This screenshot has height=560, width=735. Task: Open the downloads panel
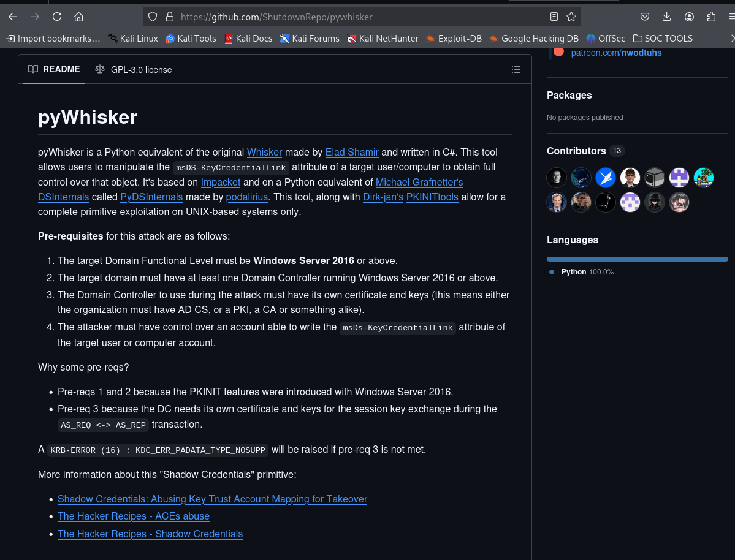666,17
